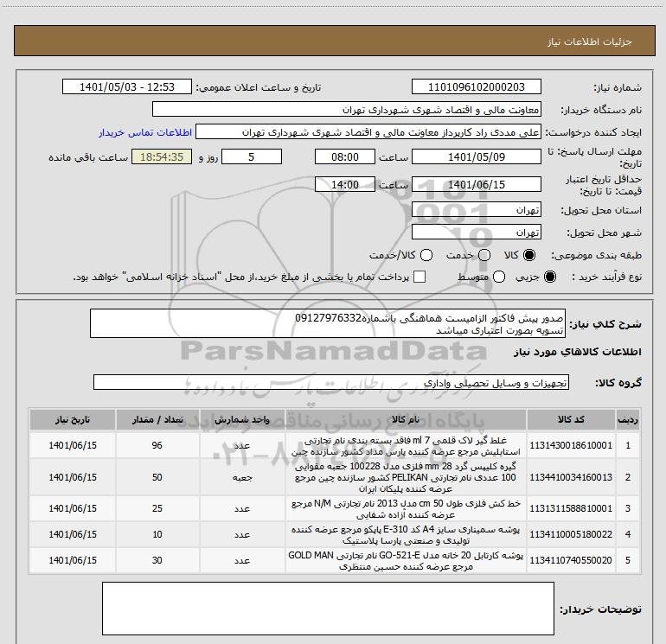The image size is (666, 644).
Task: Click product code 113143001861​0001
Action: pyautogui.click(x=571, y=445)
